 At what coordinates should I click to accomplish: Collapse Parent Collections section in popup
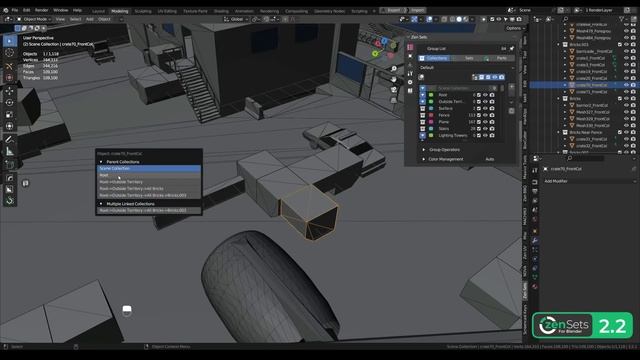click(101, 162)
